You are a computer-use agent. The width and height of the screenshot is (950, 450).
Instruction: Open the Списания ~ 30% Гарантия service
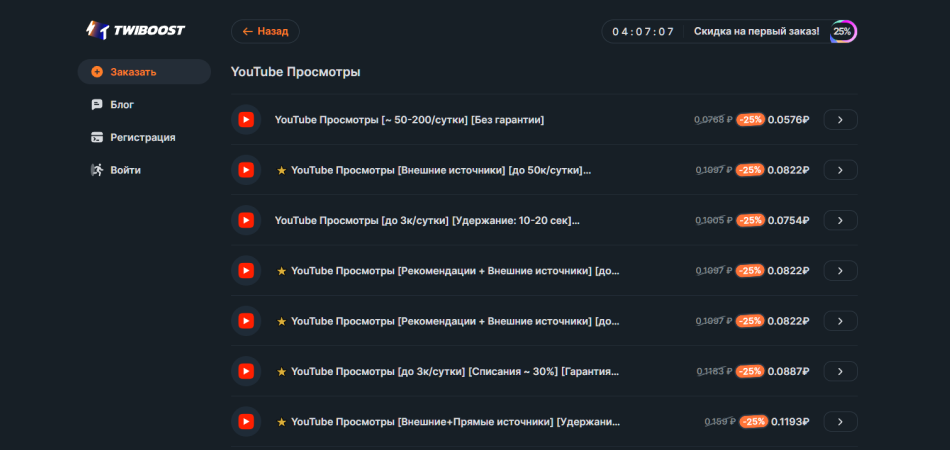pos(455,371)
